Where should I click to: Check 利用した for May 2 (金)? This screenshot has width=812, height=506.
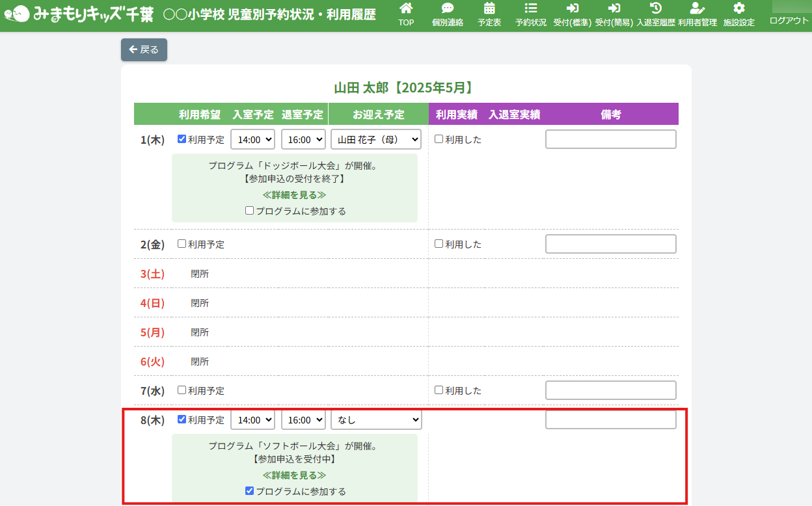tap(439, 244)
